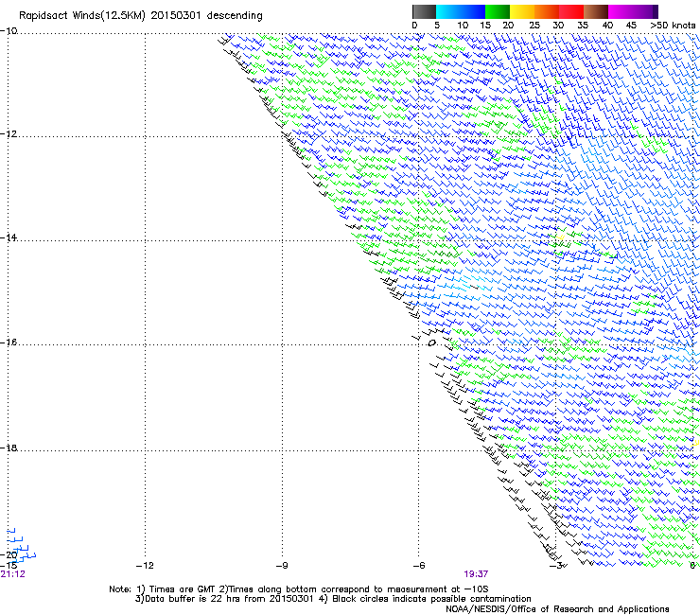The image size is (700, 615).
Task: Click the -10 latitude axis label
Action: 9,31
